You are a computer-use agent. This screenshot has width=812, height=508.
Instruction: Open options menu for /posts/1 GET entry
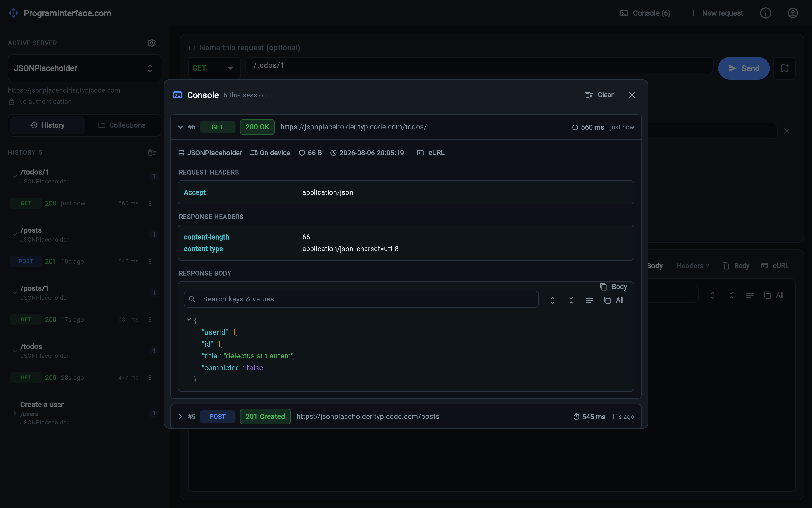[150, 319]
